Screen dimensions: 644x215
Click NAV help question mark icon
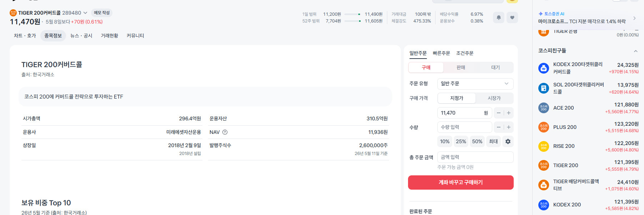pos(225,132)
